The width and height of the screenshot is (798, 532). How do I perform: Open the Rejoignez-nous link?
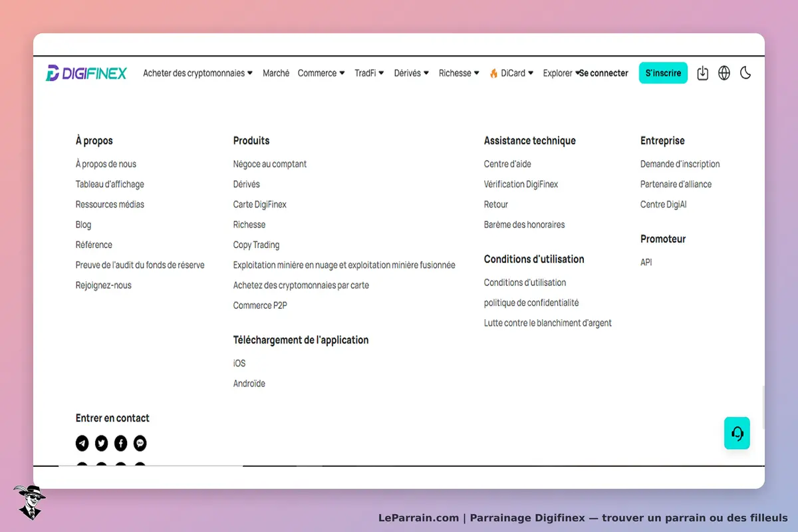point(103,285)
